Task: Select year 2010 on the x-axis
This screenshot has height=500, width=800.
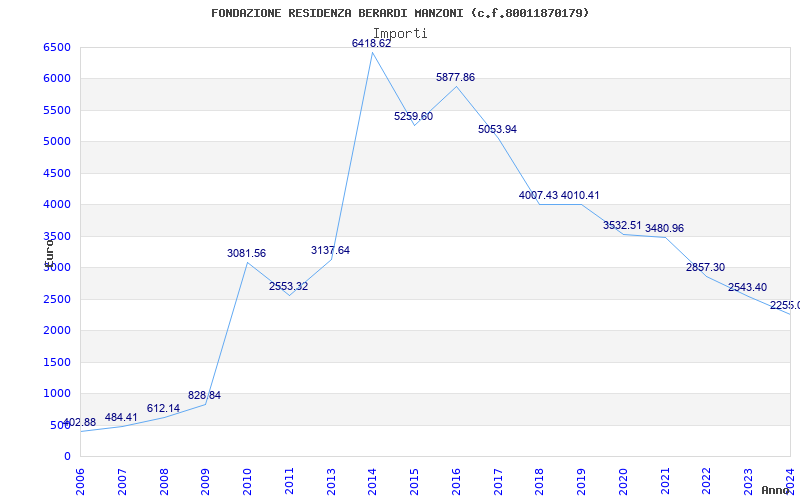Action: 247,482
